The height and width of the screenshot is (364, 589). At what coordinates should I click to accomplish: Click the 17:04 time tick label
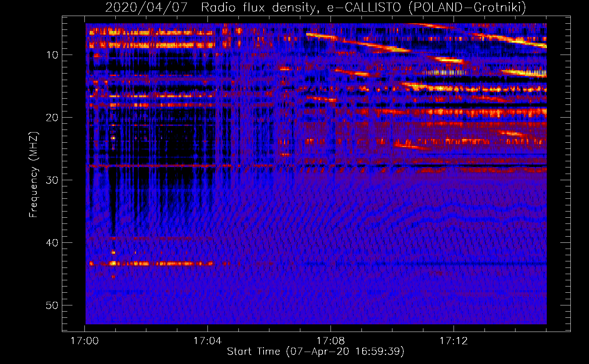point(207,341)
